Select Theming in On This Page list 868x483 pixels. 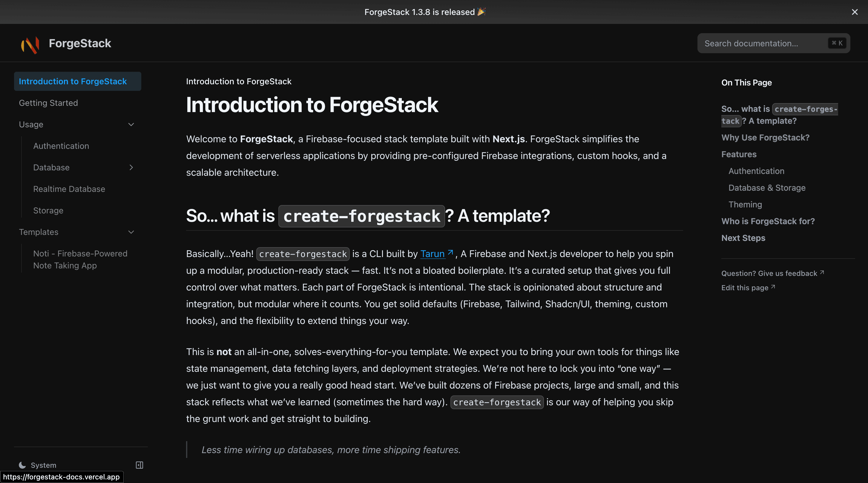(745, 204)
